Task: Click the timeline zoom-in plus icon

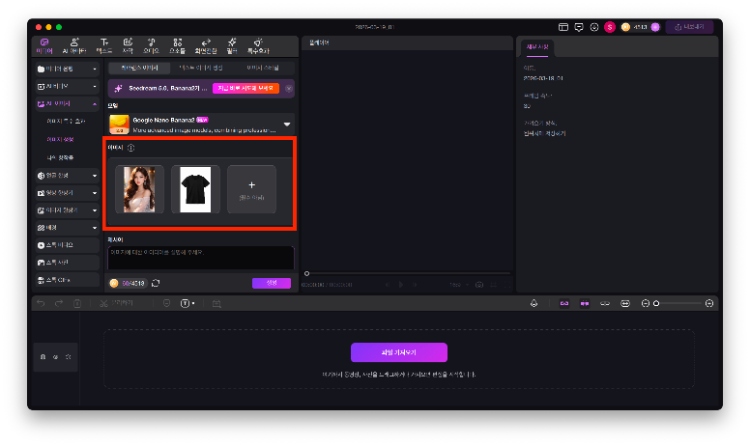Action: pyautogui.click(x=709, y=303)
